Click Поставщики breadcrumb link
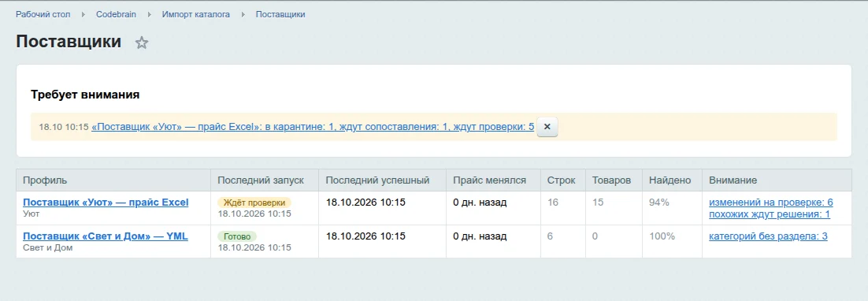 pos(280,14)
